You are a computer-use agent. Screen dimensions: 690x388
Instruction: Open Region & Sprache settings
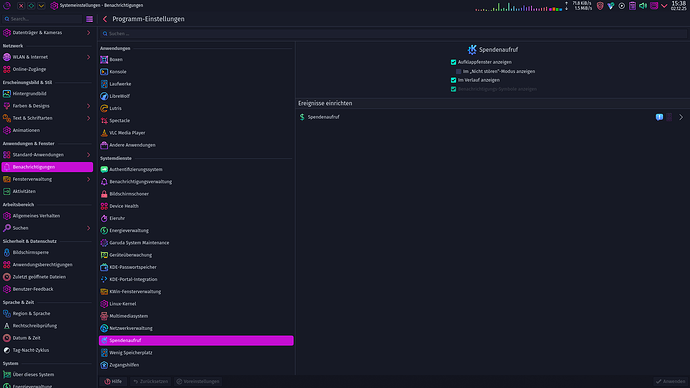[47, 314]
